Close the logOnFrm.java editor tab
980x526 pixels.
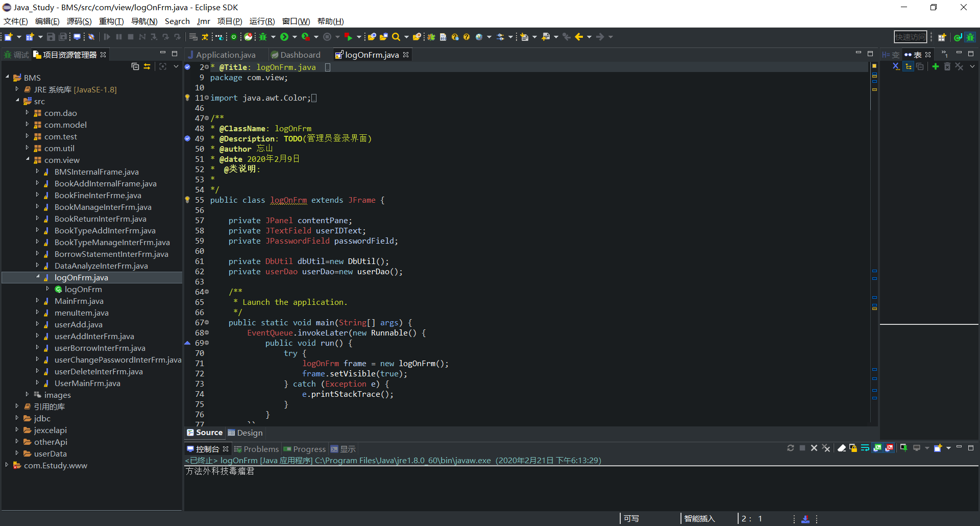tap(406, 55)
